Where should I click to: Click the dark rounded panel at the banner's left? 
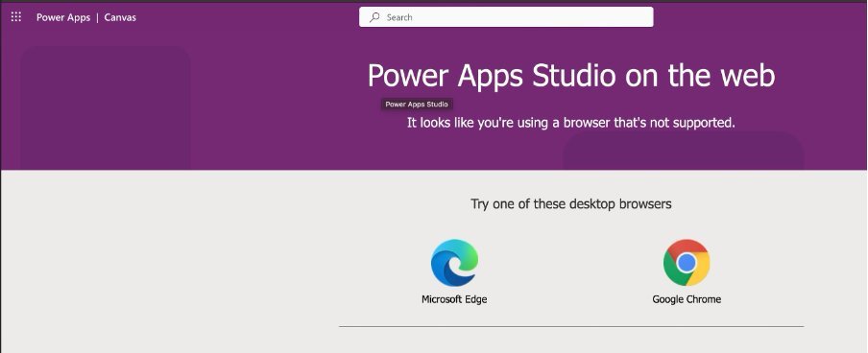pyautogui.click(x=105, y=107)
